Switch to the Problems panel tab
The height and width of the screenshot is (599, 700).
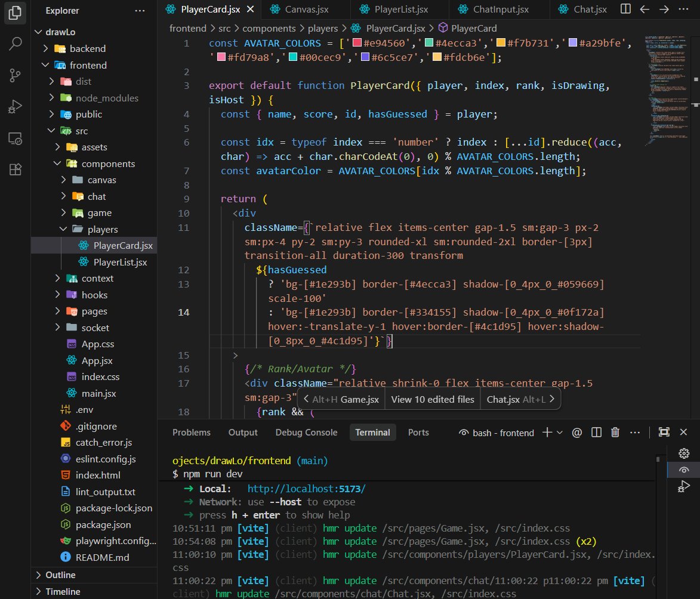pyautogui.click(x=191, y=432)
